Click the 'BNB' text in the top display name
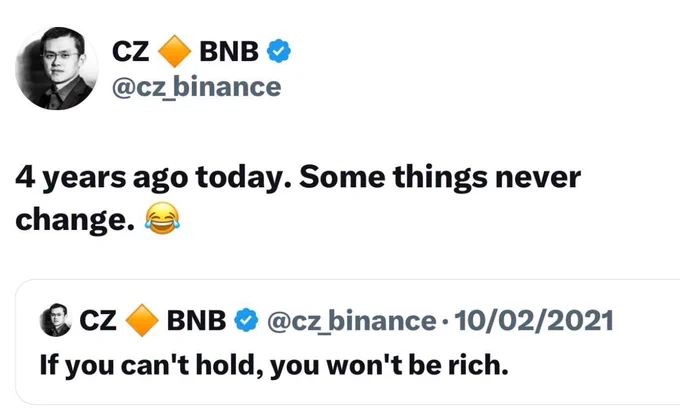This screenshot has width=680, height=414. point(229,51)
